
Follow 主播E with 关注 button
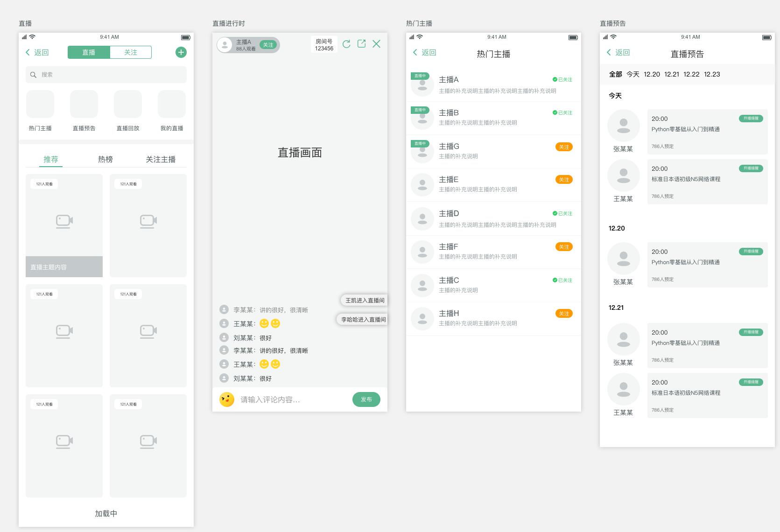tap(564, 180)
